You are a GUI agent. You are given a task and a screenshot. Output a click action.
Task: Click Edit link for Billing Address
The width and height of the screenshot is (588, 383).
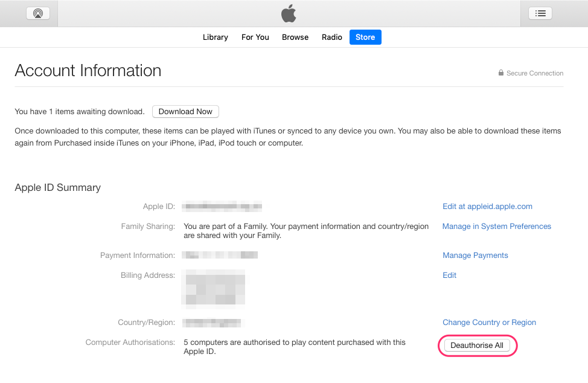click(x=449, y=275)
